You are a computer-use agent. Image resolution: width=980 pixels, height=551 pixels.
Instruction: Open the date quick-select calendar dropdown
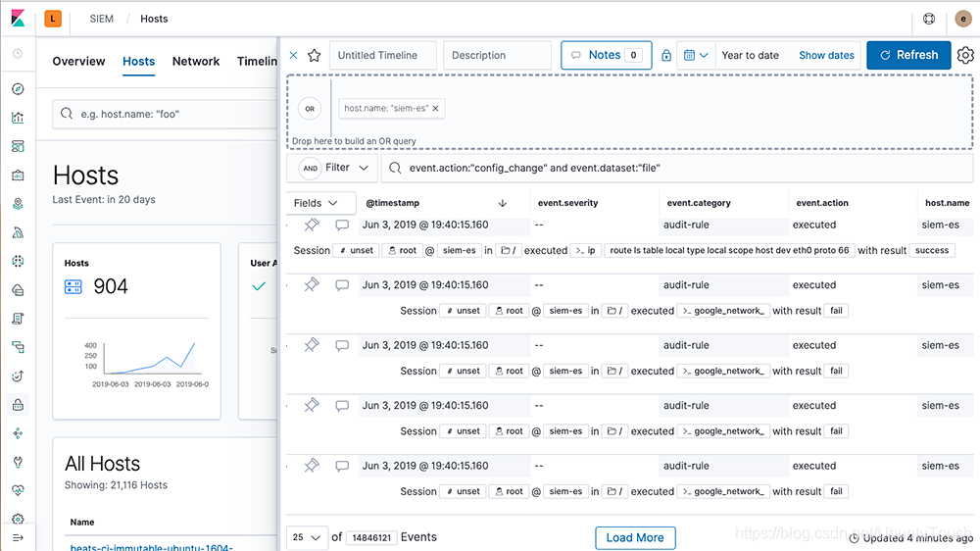[695, 55]
